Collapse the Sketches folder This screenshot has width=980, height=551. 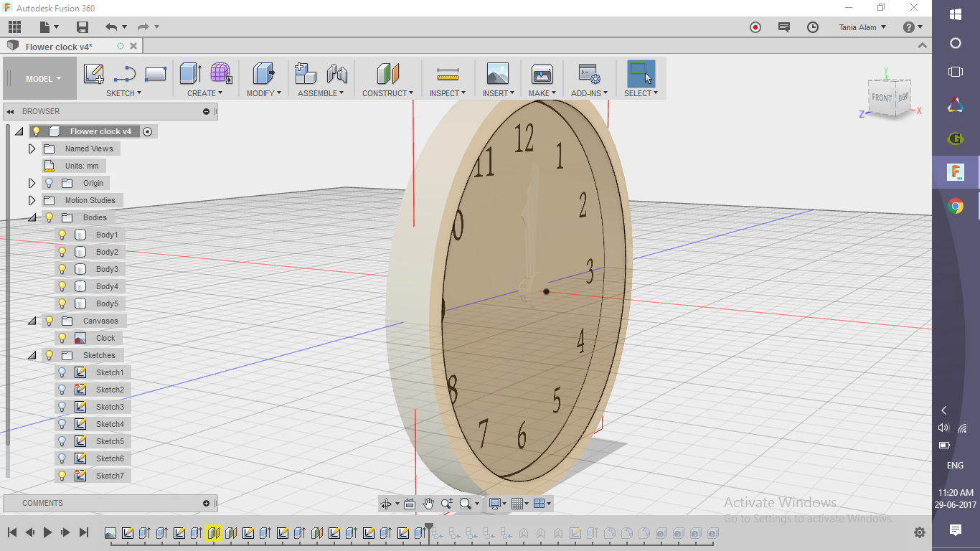[32, 355]
